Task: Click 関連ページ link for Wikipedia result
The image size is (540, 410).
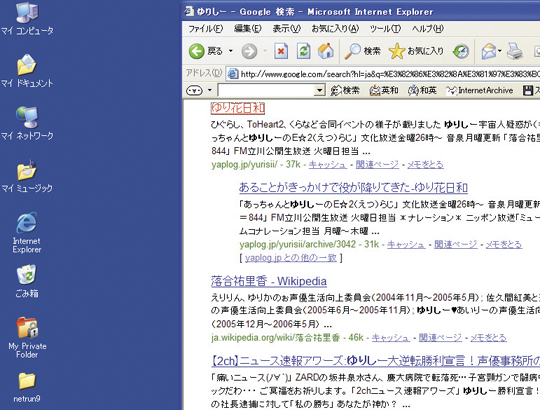Action: [440, 338]
